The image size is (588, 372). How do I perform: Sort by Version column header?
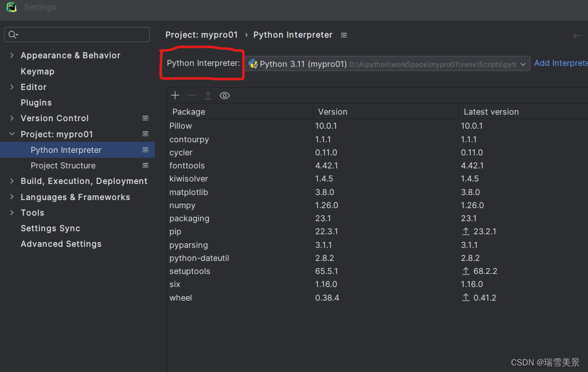pos(386,112)
